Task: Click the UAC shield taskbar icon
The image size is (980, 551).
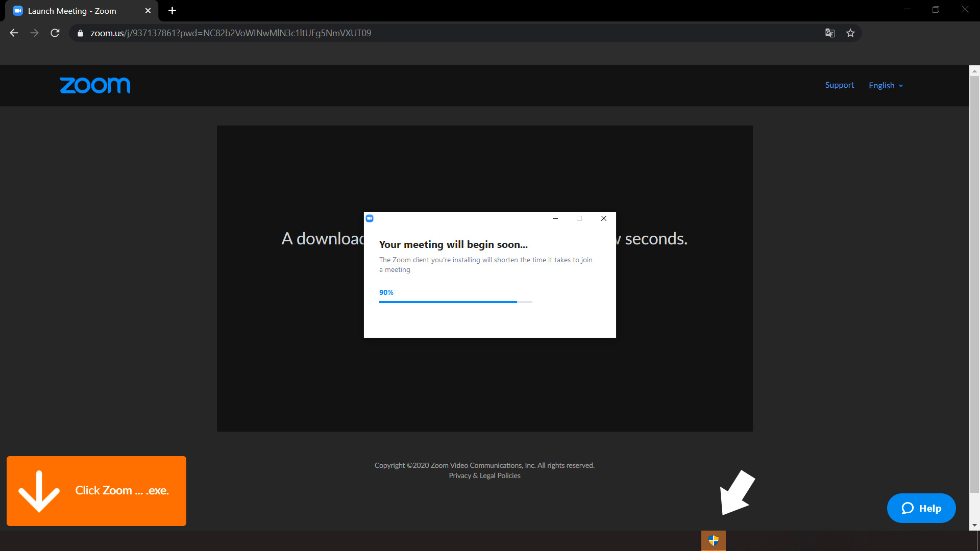Action: pyautogui.click(x=714, y=540)
